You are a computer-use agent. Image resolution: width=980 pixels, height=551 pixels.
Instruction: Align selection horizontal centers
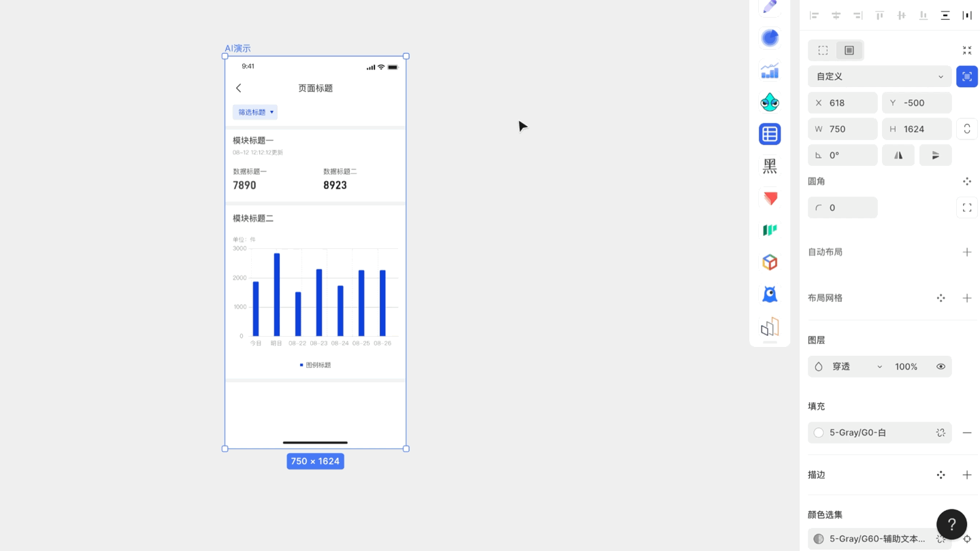(836, 15)
